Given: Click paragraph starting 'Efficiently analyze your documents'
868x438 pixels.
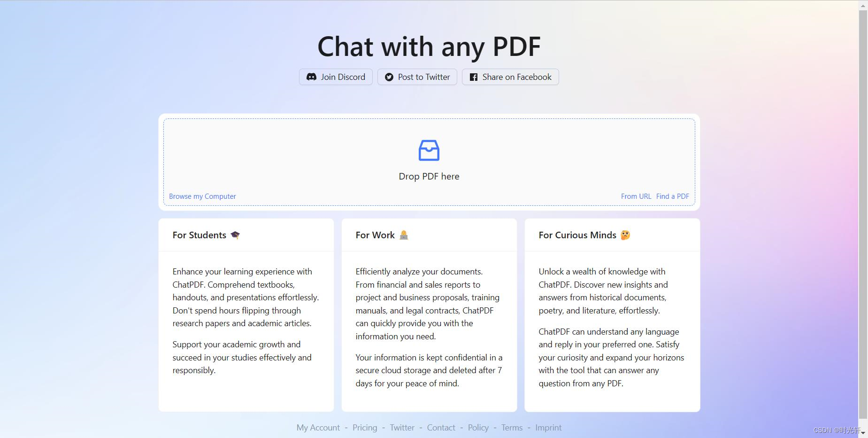Looking at the screenshot, I should click(x=428, y=304).
